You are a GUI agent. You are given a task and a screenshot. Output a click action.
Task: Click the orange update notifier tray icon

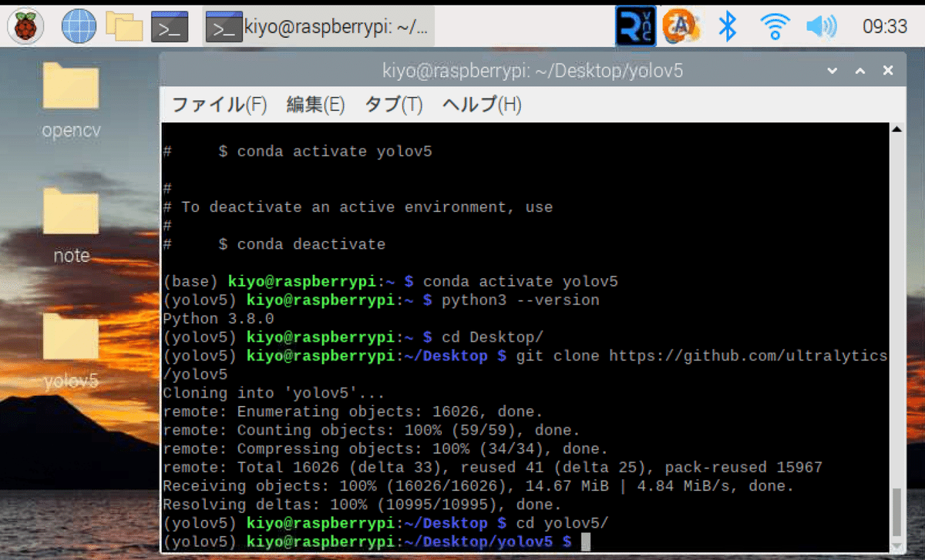tap(681, 27)
